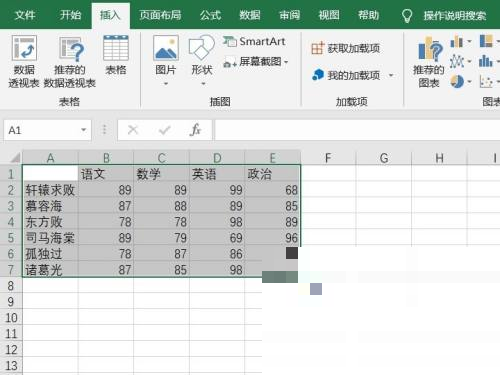Switch to the Formulas (公式) tab

(x=210, y=15)
